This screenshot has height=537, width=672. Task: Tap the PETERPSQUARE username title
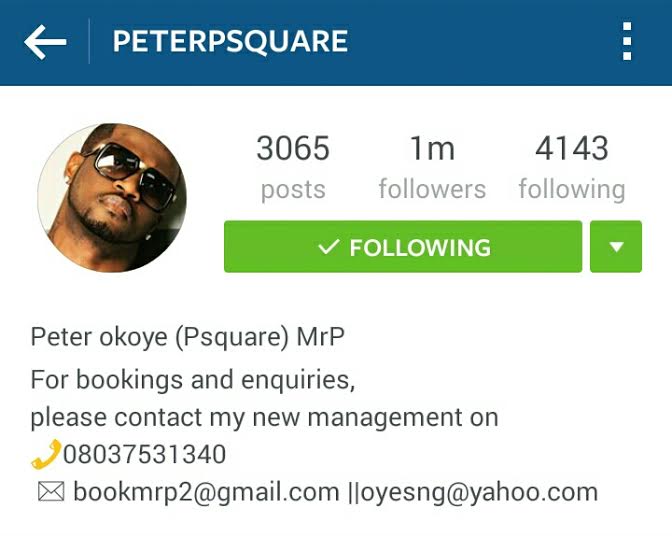(230, 42)
